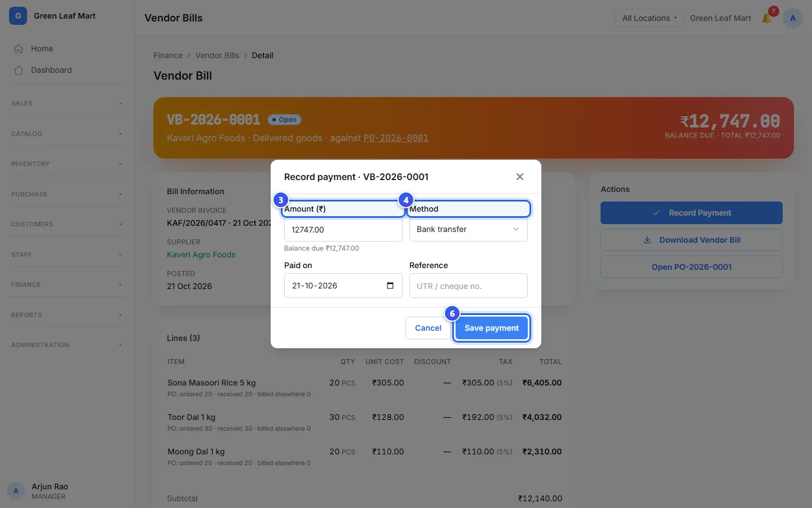Click the Record Payment action button
812x508 pixels.
(691, 213)
